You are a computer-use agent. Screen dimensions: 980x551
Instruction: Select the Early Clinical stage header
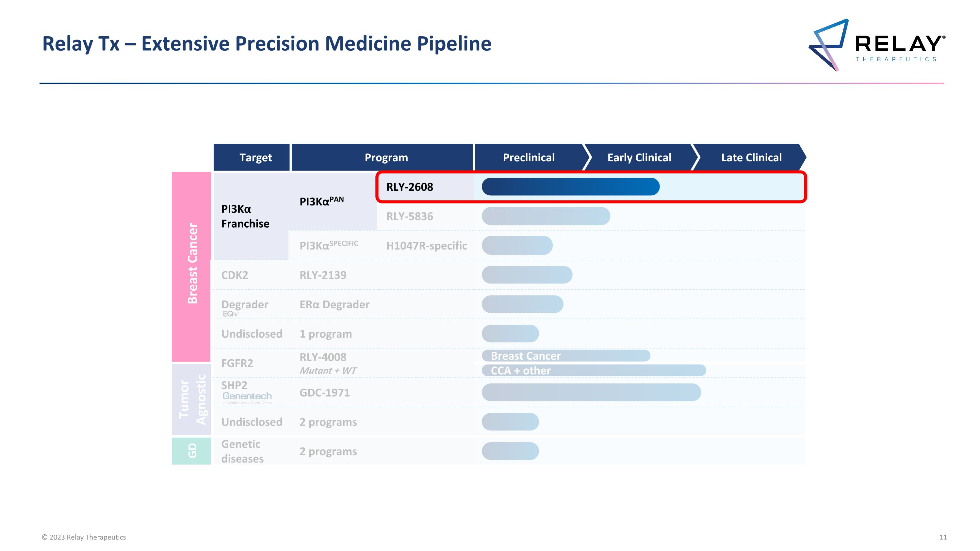coord(639,157)
